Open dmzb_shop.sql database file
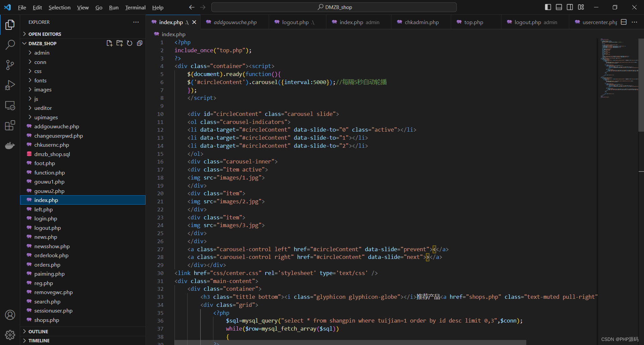This screenshot has width=644, height=345. [x=52, y=154]
